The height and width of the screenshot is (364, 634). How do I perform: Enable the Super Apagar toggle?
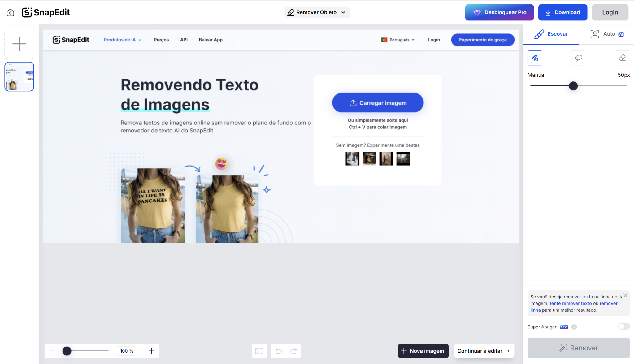click(624, 326)
